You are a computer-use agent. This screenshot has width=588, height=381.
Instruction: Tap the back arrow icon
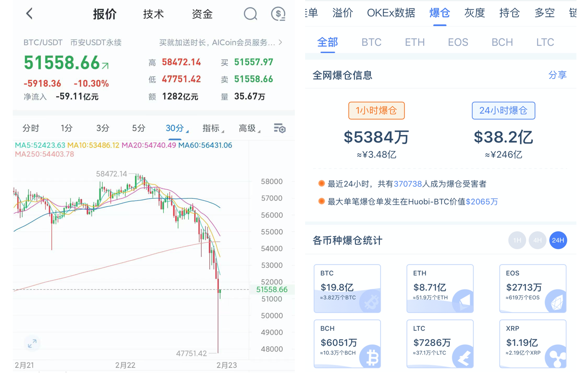(29, 14)
